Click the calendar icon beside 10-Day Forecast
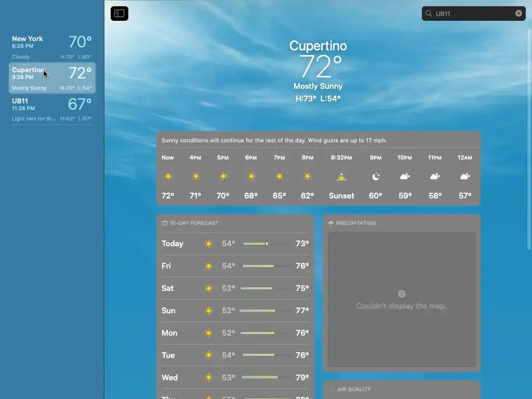 (165, 223)
